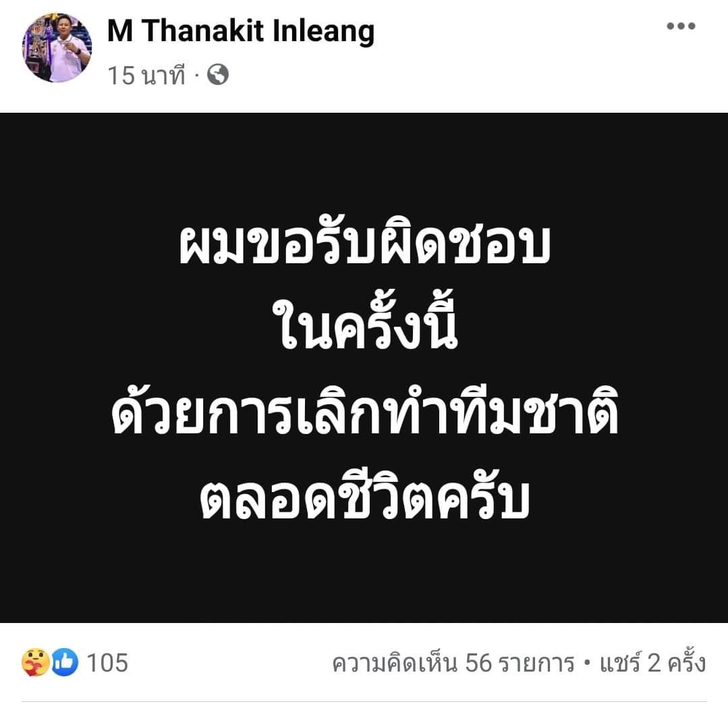The image size is (728, 704).
Task: Open แชร์ 2 ครั้ง shares list
Action: pos(653,663)
